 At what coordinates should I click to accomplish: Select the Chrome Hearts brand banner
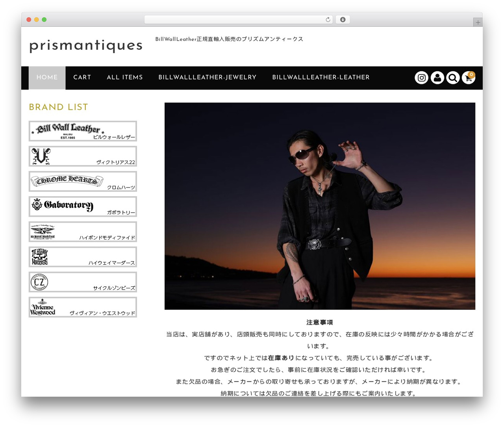tap(83, 182)
